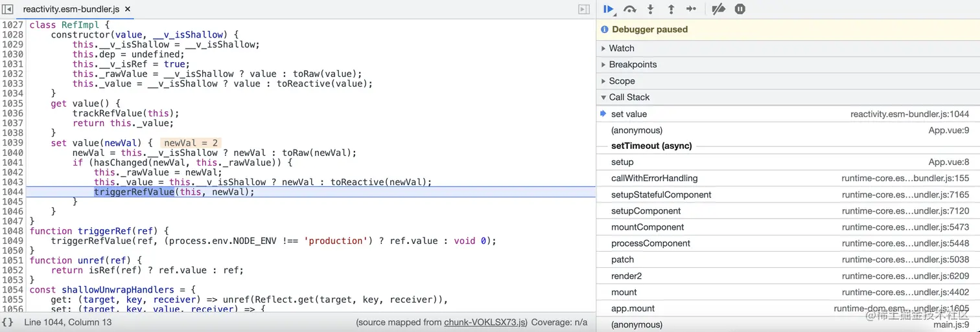Screen dimensions: 980x332
Task: Click the reactivity.esm-bundler.js:1044 location
Action: (909, 114)
